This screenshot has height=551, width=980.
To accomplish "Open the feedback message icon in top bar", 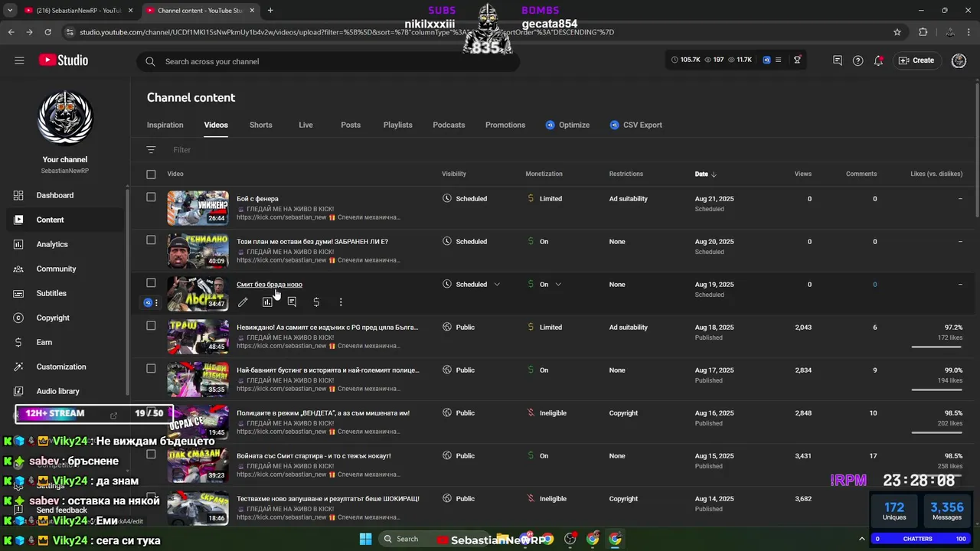I will (837, 60).
